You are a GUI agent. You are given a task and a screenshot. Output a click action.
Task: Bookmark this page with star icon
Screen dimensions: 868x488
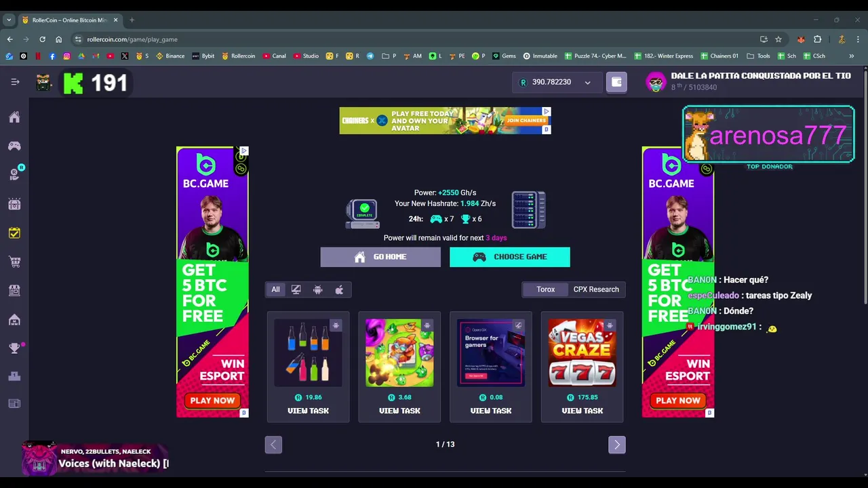point(778,39)
